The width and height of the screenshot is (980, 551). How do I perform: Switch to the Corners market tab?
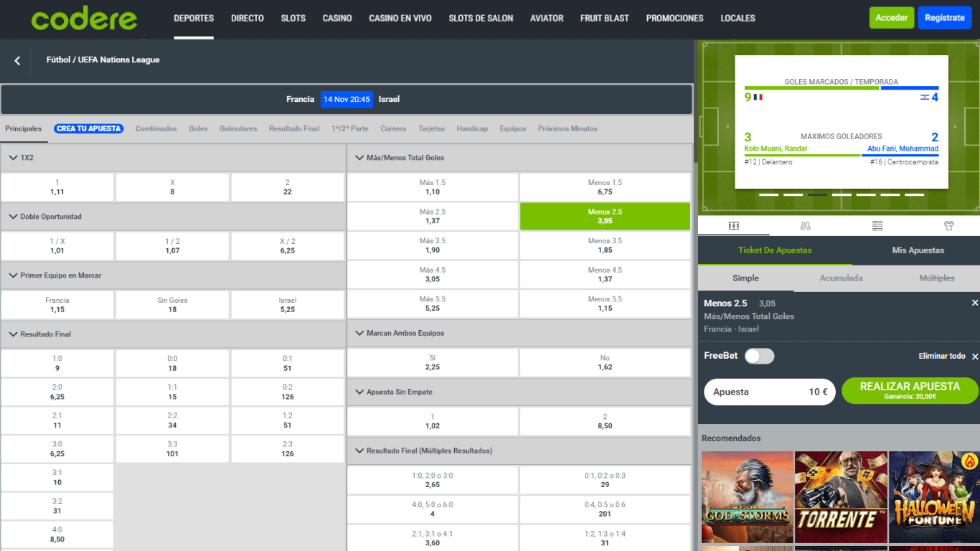click(x=393, y=128)
